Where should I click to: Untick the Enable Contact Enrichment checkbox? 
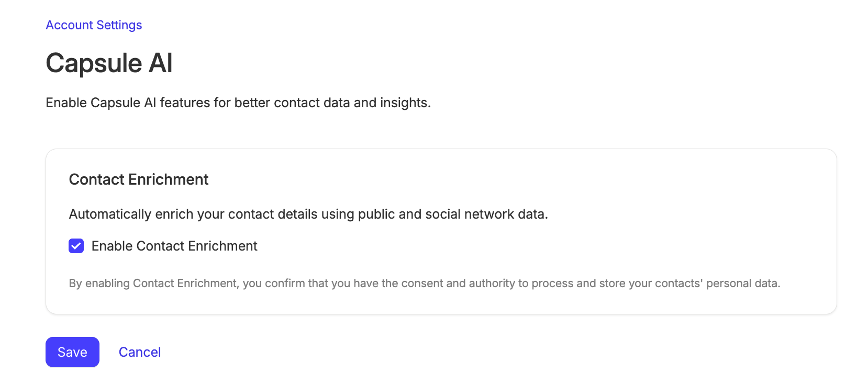click(x=76, y=246)
